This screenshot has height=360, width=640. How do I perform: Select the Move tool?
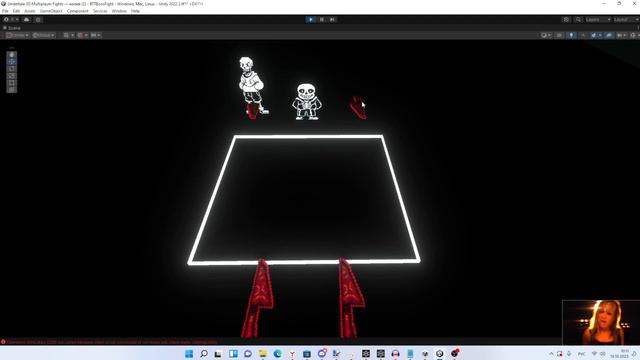[12, 62]
